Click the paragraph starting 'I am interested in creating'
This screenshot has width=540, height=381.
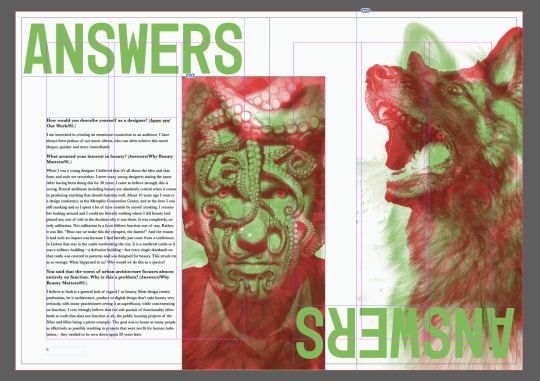point(107,141)
